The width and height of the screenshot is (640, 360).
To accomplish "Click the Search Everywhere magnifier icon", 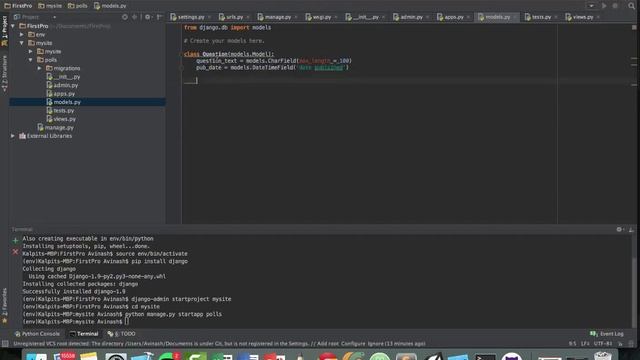I will tap(631, 6).
